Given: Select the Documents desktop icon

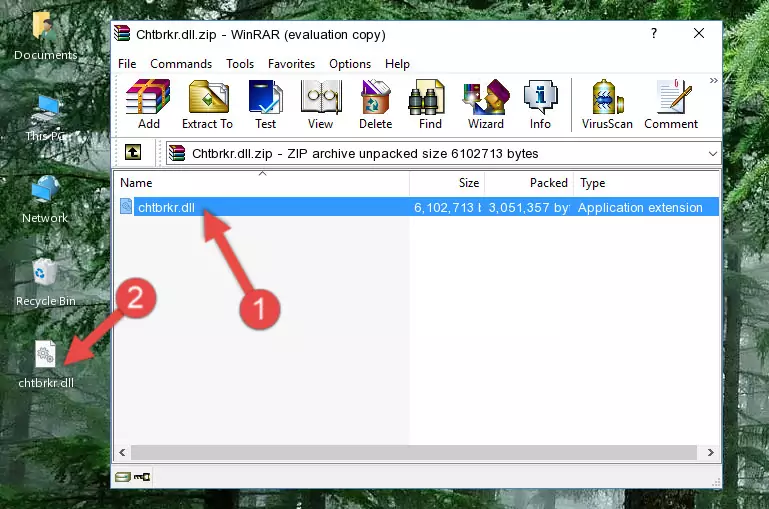Looking at the screenshot, I should coord(45,37).
